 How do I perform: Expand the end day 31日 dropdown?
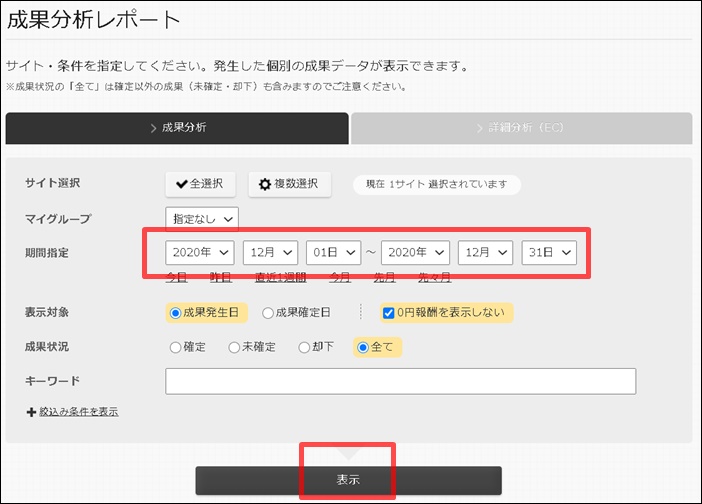coord(549,252)
